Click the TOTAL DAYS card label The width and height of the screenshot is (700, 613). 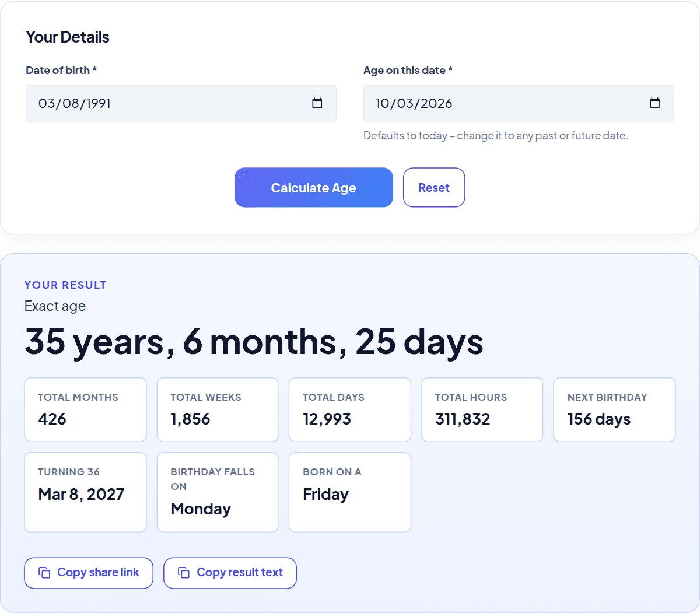[x=334, y=397]
